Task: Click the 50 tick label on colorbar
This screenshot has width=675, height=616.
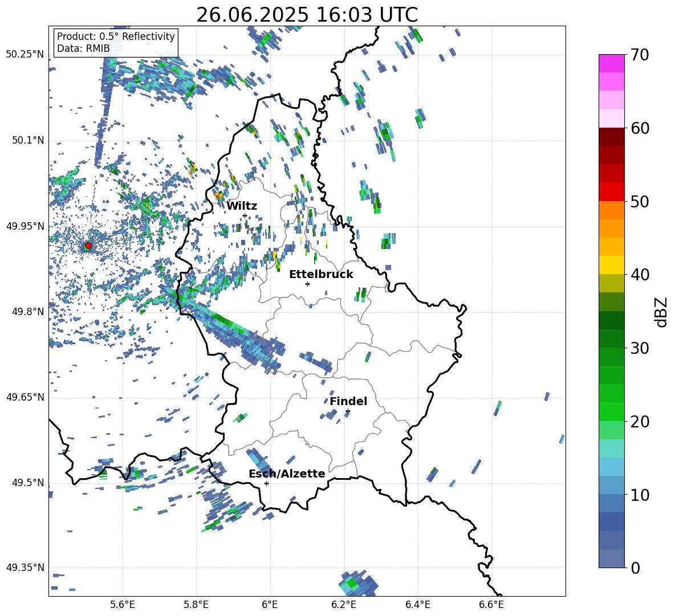Action: coord(639,202)
